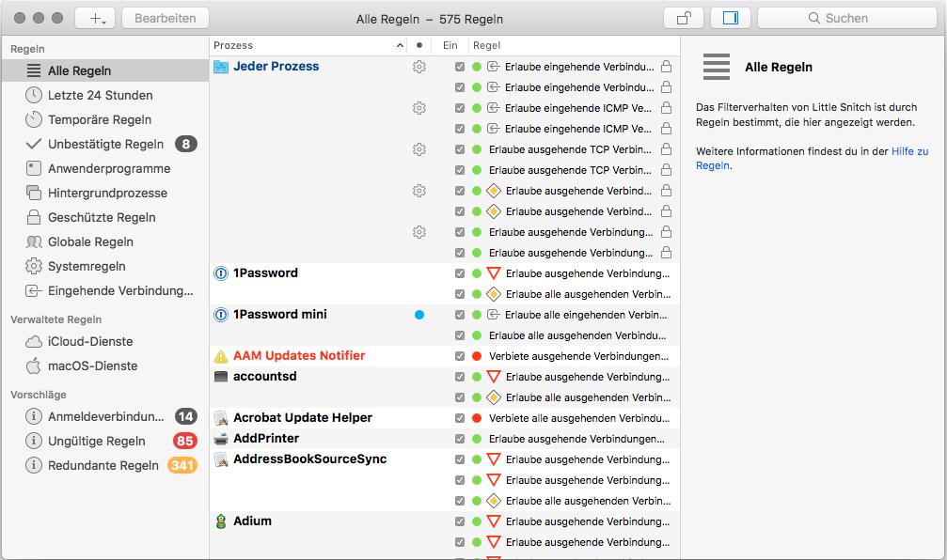947x560 pixels.
Task: Select the 'AddressBookSourceSync' process name
Action: point(309,459)
